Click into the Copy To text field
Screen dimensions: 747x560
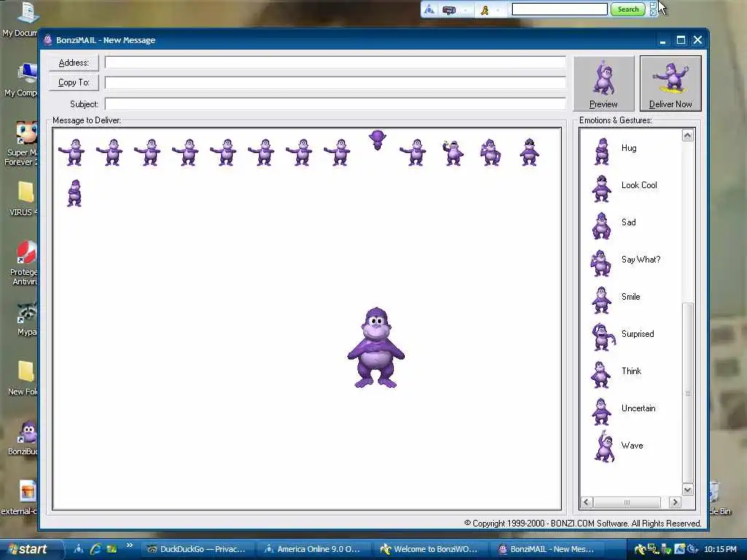[336, 82]
